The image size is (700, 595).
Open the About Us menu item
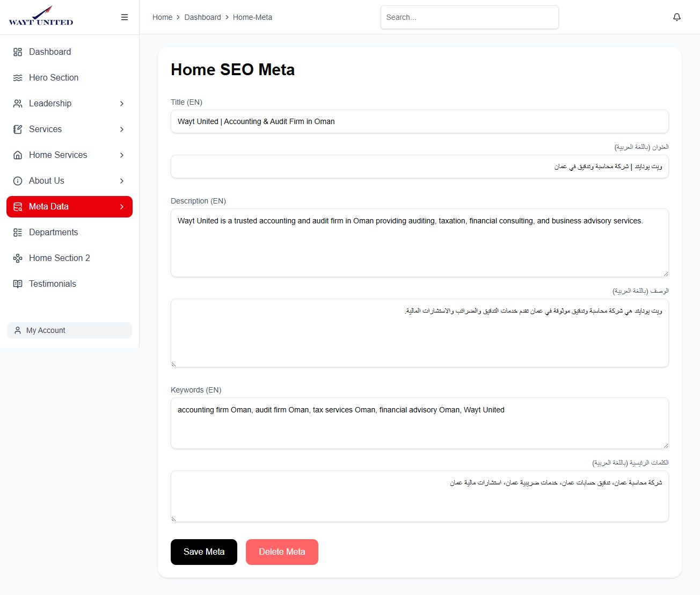pyautogui.click(x=69, y=181)
